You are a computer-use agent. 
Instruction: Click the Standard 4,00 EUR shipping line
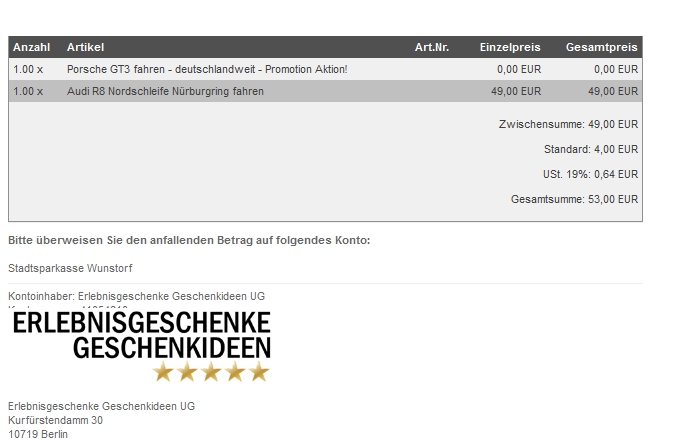pyautogui.click(x=590, y=149)
